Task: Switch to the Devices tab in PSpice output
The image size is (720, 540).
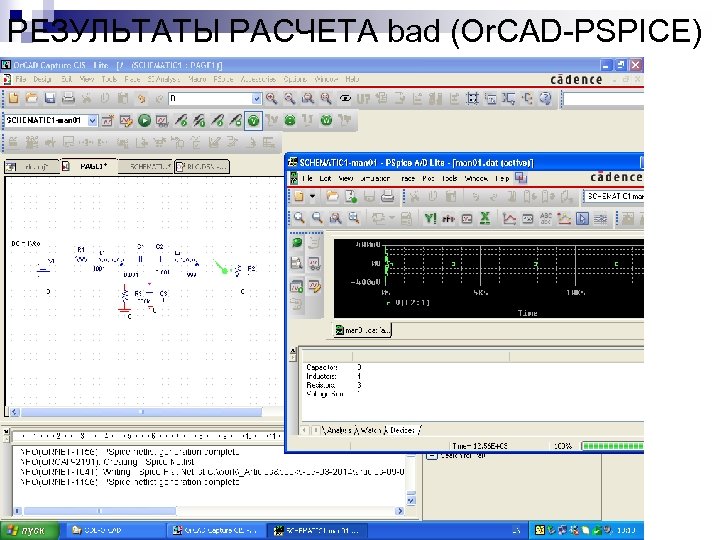Action: coord(403,430)
